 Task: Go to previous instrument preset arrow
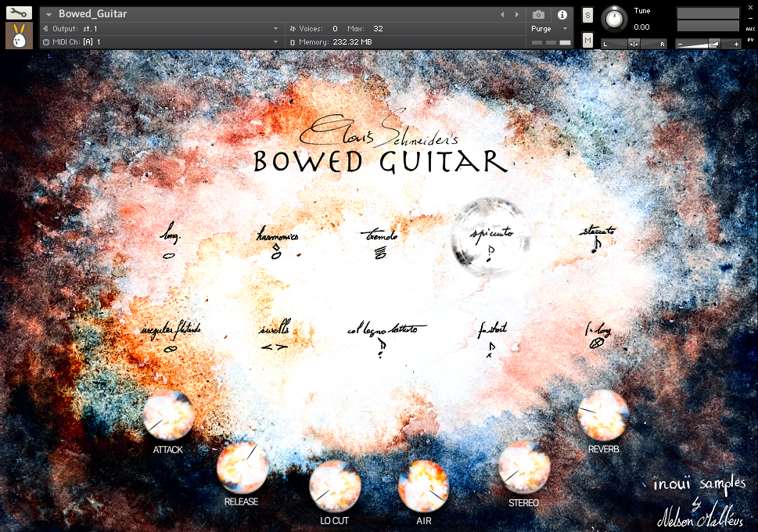click(502, 14)
